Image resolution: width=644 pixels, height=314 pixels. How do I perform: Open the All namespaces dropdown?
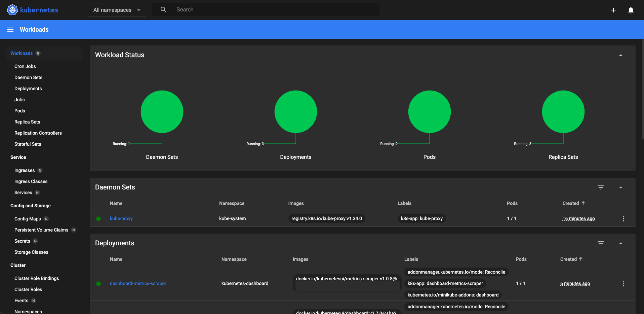coord(117,10)
